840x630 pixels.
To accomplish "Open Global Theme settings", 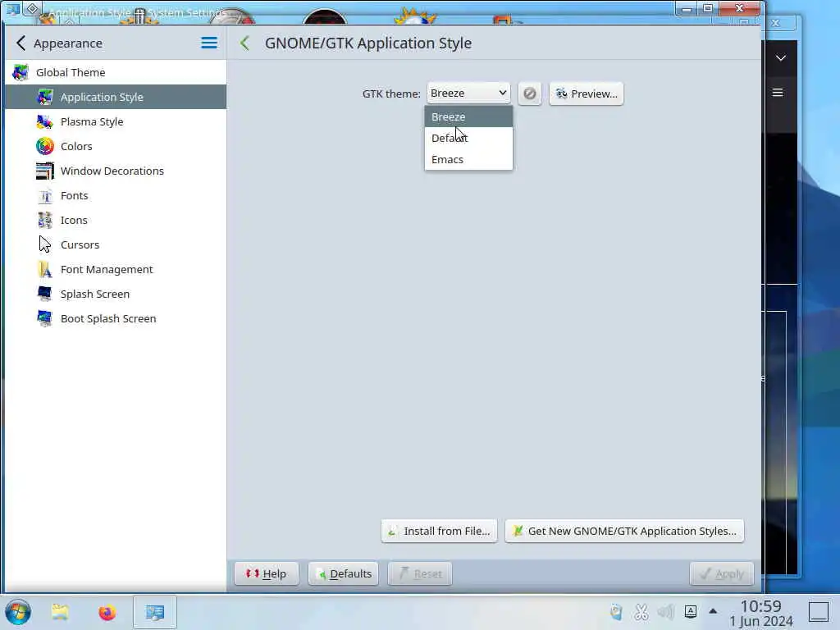I will [x=116, y=72].
